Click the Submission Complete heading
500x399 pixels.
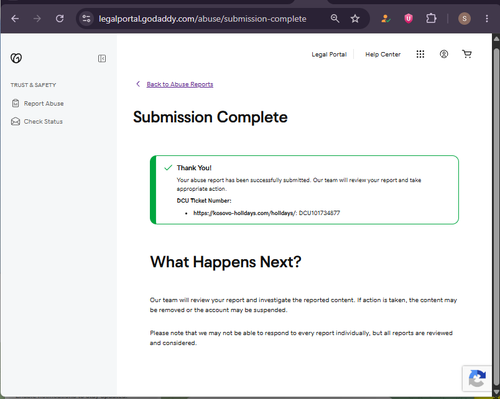[210, 117]
